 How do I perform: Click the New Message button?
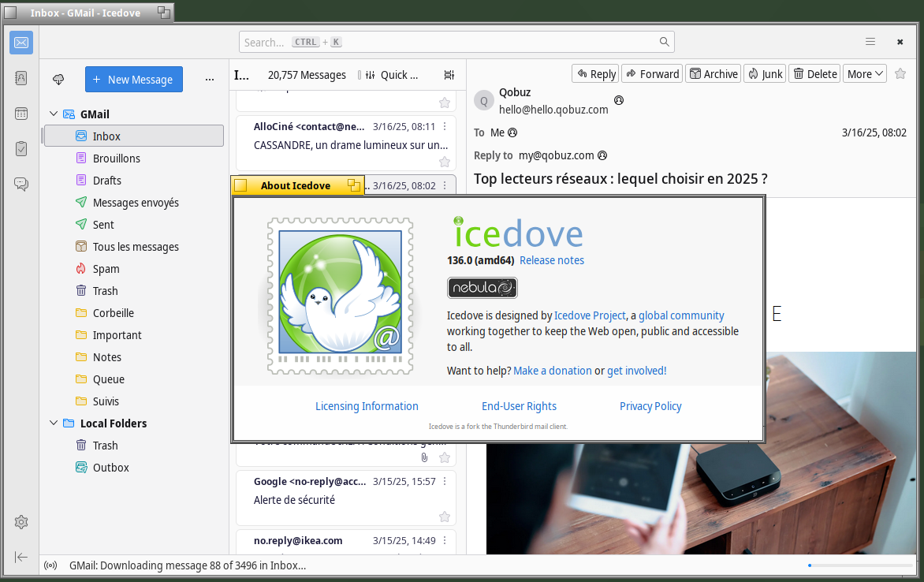(x=134, y=80)
